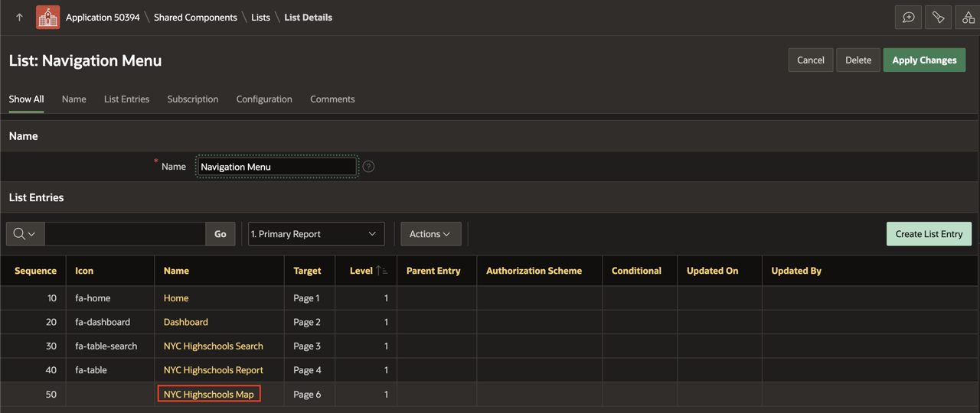The height and width of the screenshot is (413, 980).
Task: Click the Navigation Menu name field
Action: 276,167
